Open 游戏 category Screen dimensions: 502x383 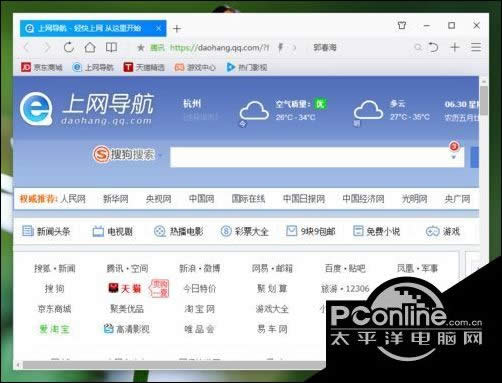[443, 231]
